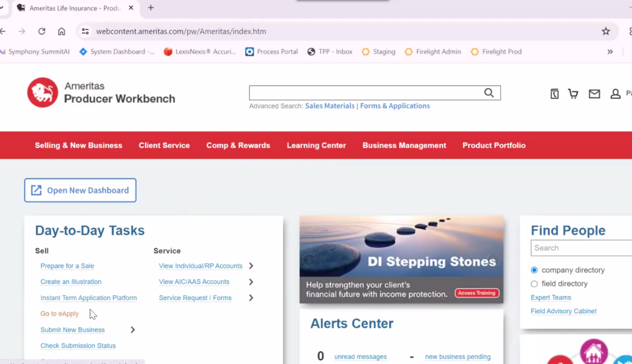Open Process Portal bookmark
632x364 pixels.
pyautogui.click(x=272, y=52)
